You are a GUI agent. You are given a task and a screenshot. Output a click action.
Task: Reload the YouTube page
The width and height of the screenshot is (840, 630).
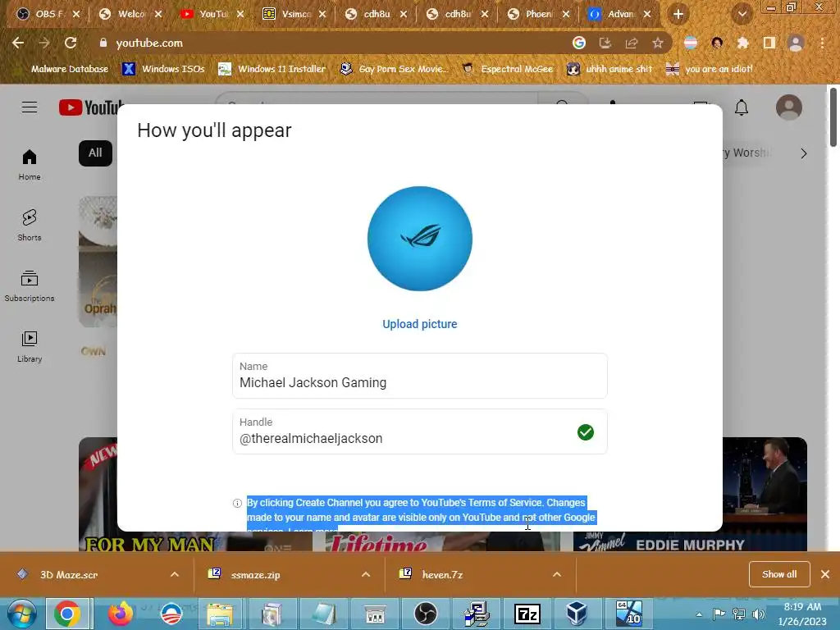[x=71, y=43]
